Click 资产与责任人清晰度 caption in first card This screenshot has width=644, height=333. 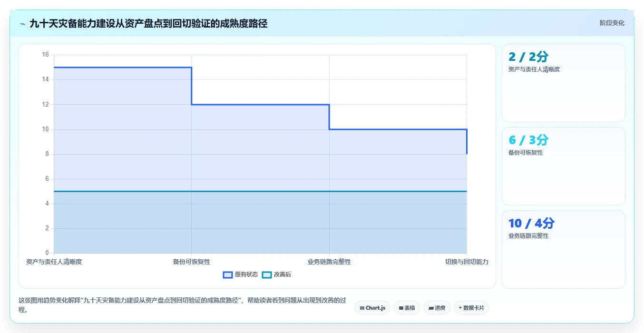534,69
